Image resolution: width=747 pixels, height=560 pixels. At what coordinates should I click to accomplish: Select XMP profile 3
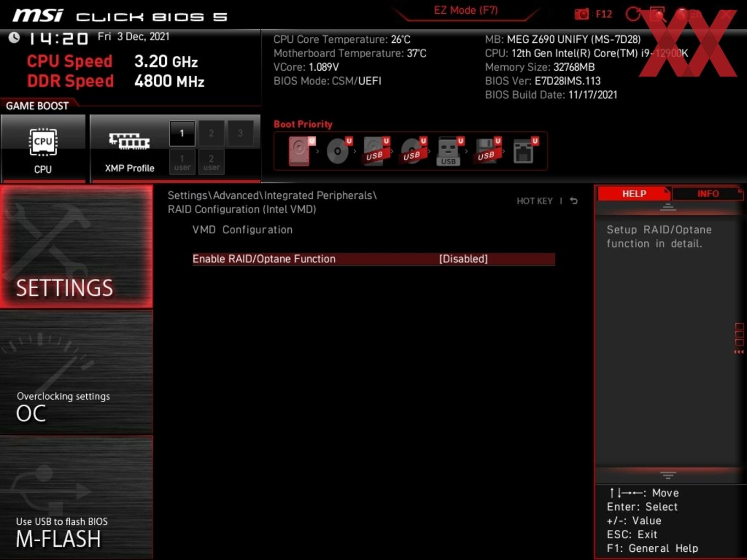point(240,133)
